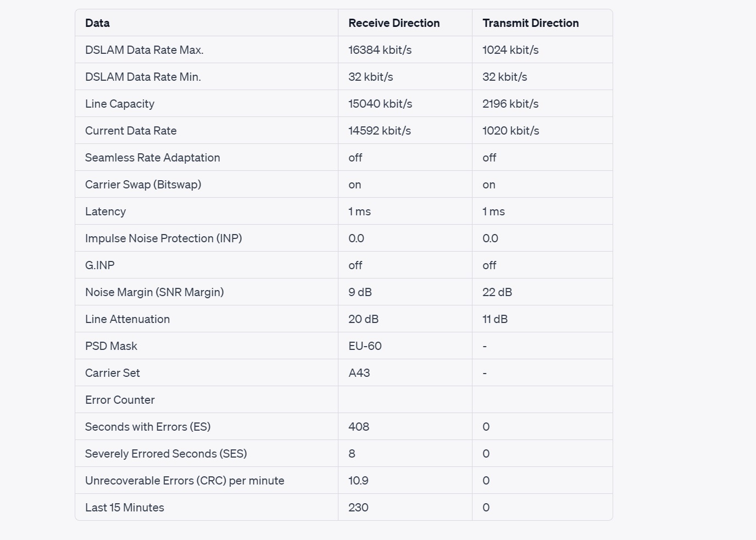This screenshot has width=756, height=540.
Task: Select the Line Attenuation row label
Action: (x=127, y=319)
